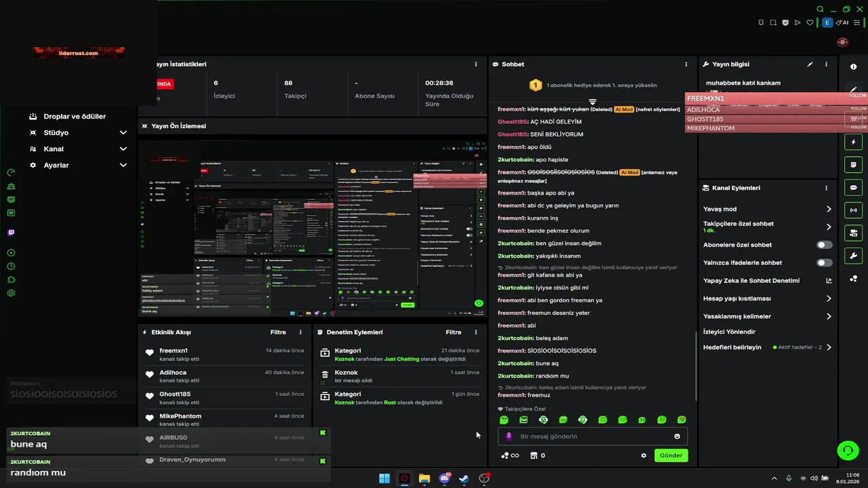Open Kanal Eylemleri three-dot menu

(x=826, y=188)
